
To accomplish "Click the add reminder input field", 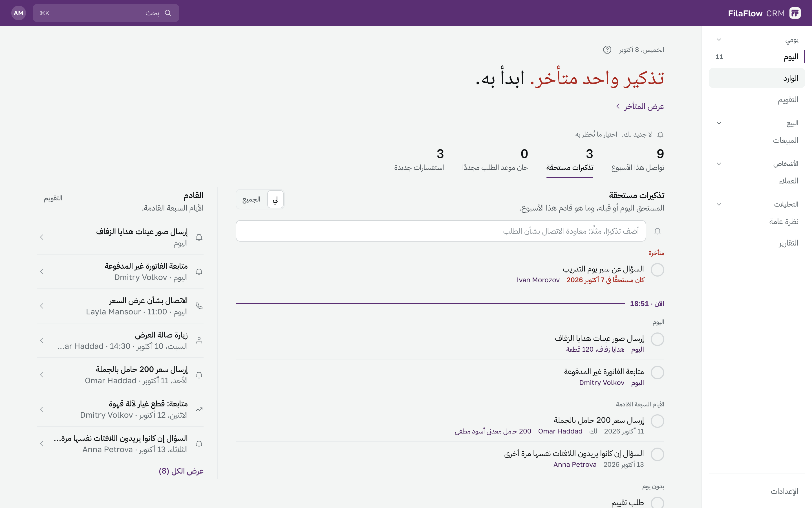I will pos(441,231).
